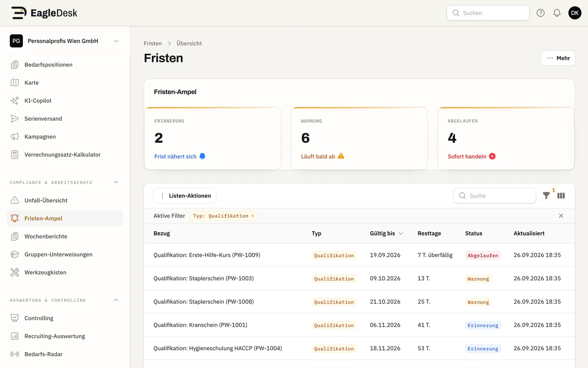
Task: Click the Bedarfs-Radar signal icon
Action: (x=15, y=354)
